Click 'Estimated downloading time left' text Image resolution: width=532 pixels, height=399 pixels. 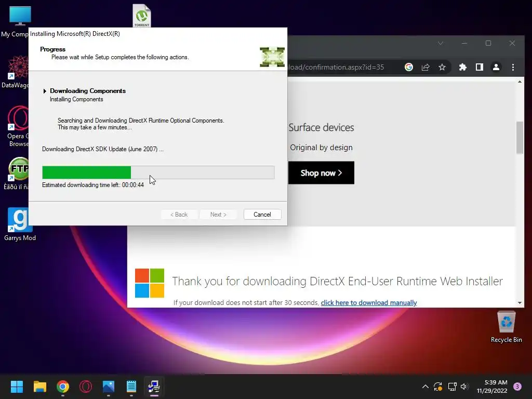point(93,185)
